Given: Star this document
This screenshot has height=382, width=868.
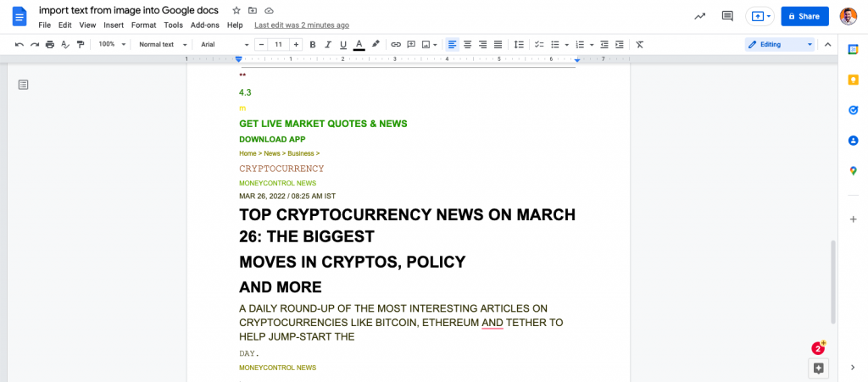Looking at the screenshot, I should (x=236, y=10).
